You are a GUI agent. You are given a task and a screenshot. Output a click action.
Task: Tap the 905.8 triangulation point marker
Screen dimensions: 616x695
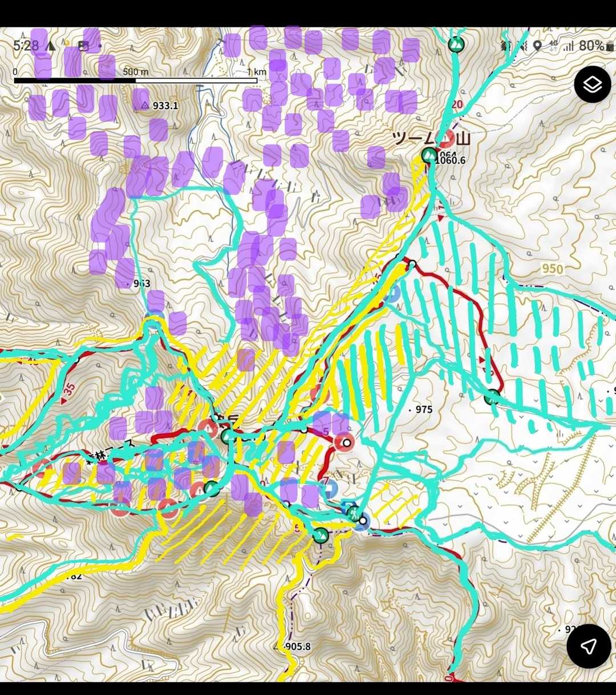(295, 647)
